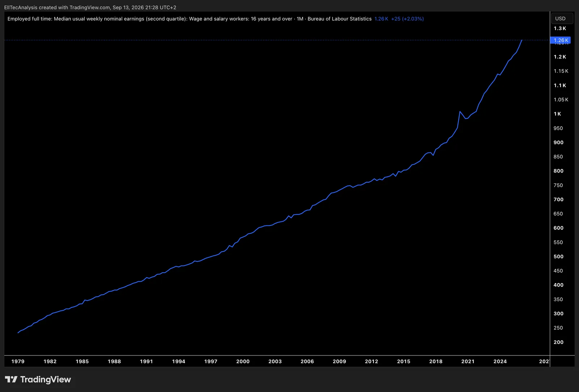The height and width of the screenshot is (392, 579).
Task: Click the 2006 time axis label
Action: (307, 361)
